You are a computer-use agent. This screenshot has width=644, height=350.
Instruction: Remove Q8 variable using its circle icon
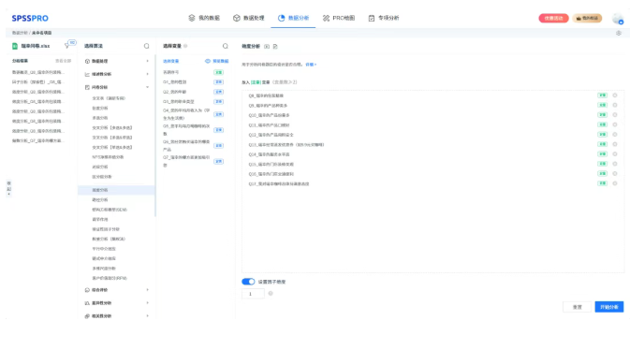pos(615,95)
